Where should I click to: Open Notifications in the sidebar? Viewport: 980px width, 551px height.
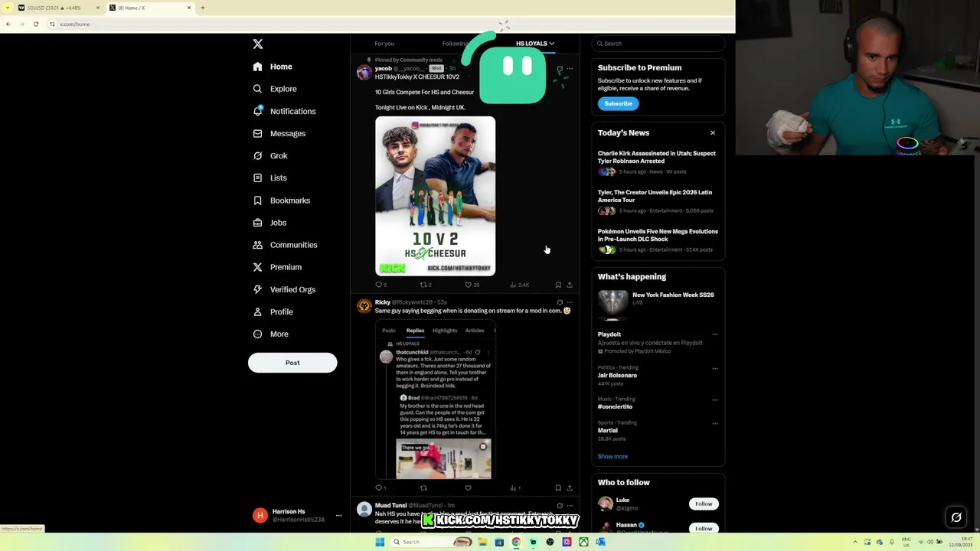coord(284,111)
